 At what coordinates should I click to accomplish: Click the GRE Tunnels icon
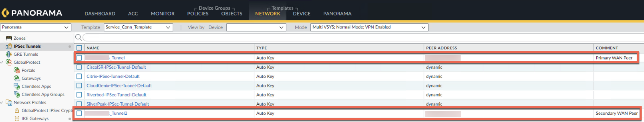click(9, 54)
